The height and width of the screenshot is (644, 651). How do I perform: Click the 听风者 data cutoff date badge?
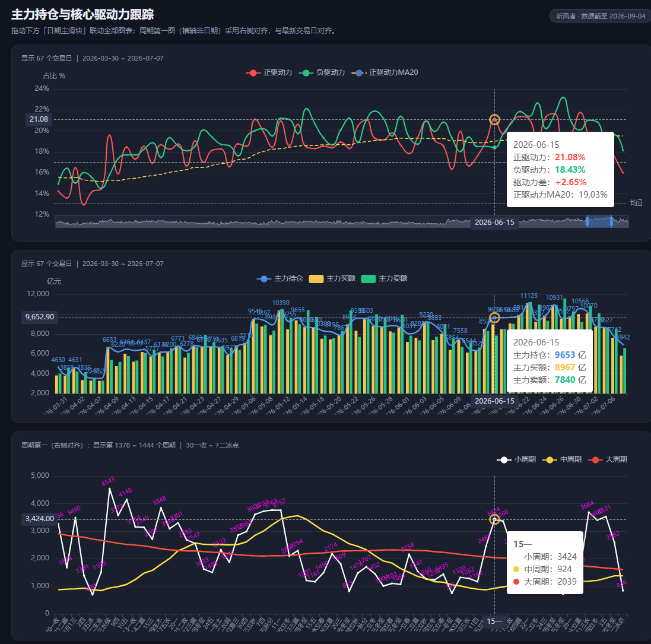[x=601, y=16]
